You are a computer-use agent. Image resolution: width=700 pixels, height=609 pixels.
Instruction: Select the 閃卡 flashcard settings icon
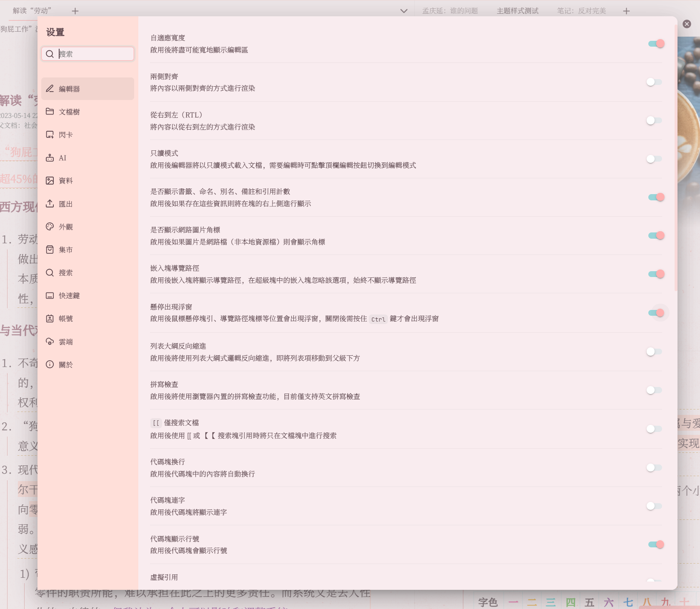[x=50, y=135]
